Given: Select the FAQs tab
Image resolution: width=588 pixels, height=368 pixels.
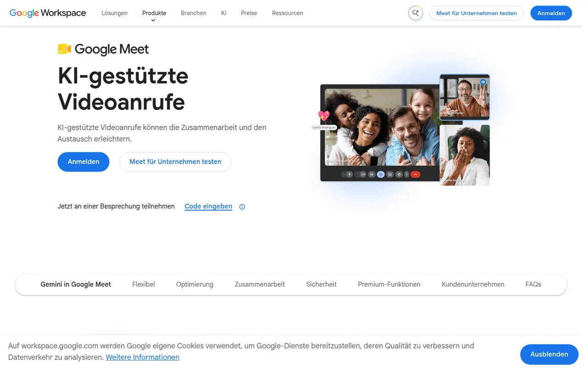Looking at the screenshot, I should [x=533, y=284].
